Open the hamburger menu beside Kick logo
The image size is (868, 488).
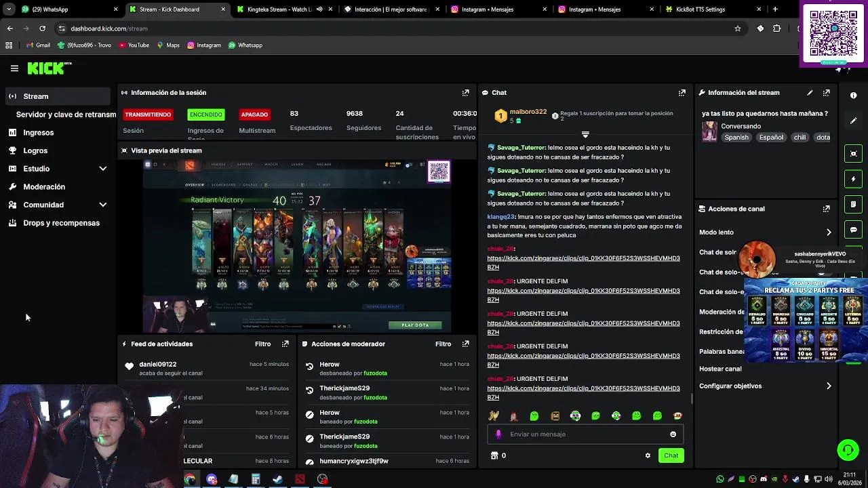(x=14, y=68)
